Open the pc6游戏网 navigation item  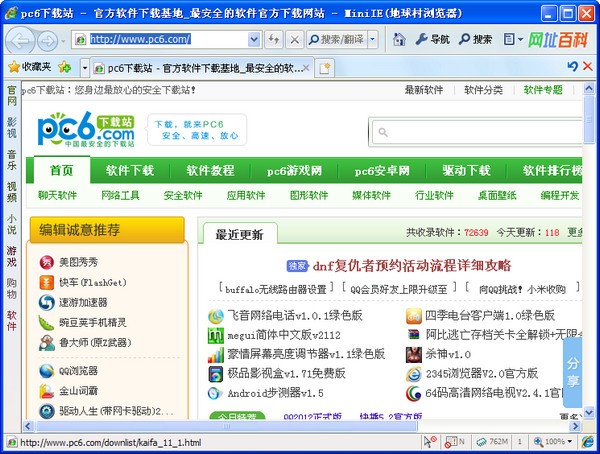coord(294,171)
